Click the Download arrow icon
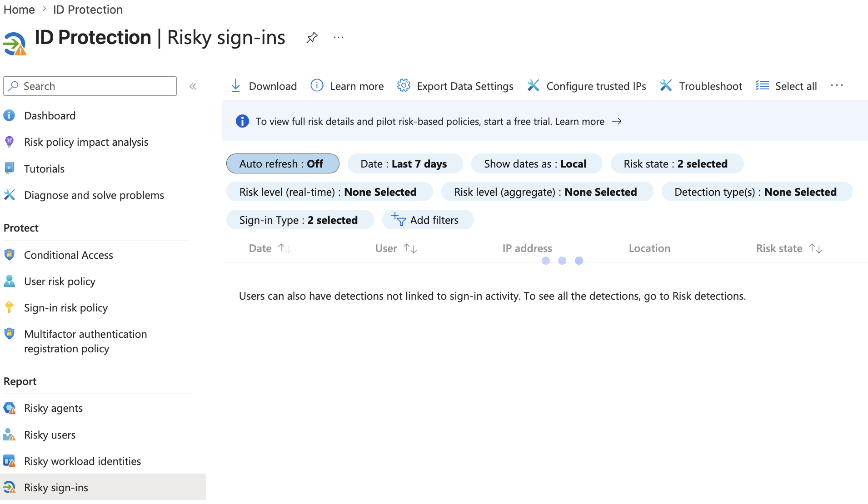The width and height of the screenshot is (868, 504). point(235,86)
